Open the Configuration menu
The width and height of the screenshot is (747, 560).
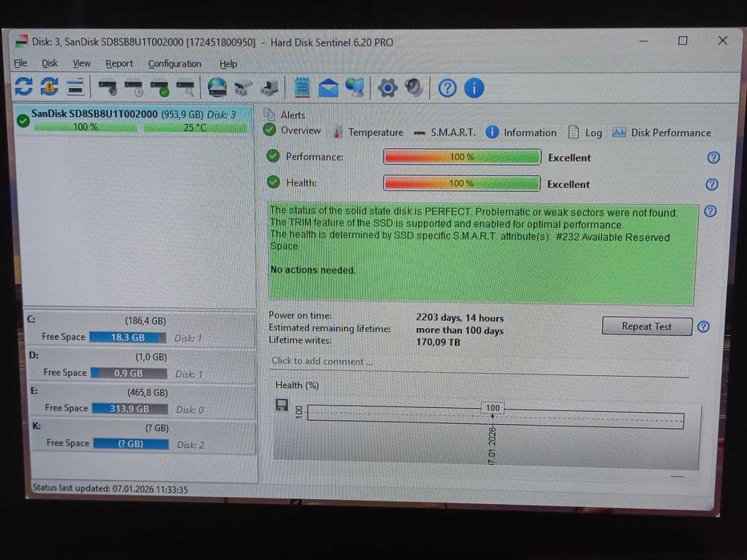pyautogui.click(x=175, y=64)
